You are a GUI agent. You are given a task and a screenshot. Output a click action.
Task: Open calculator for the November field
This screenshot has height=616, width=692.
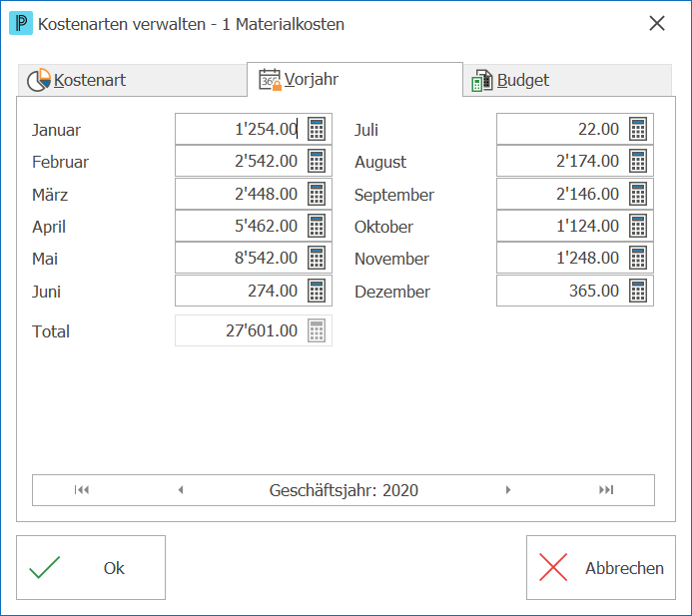[638, 258]
